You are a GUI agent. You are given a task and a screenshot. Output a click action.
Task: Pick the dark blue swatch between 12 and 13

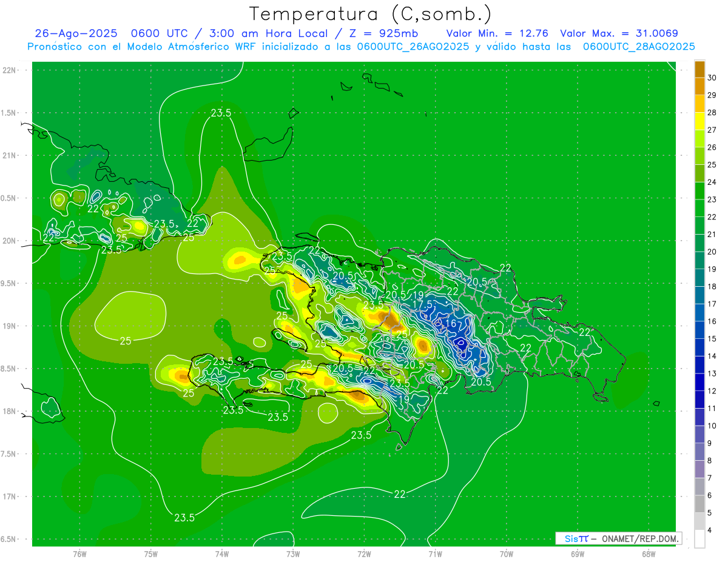[699, 382]
